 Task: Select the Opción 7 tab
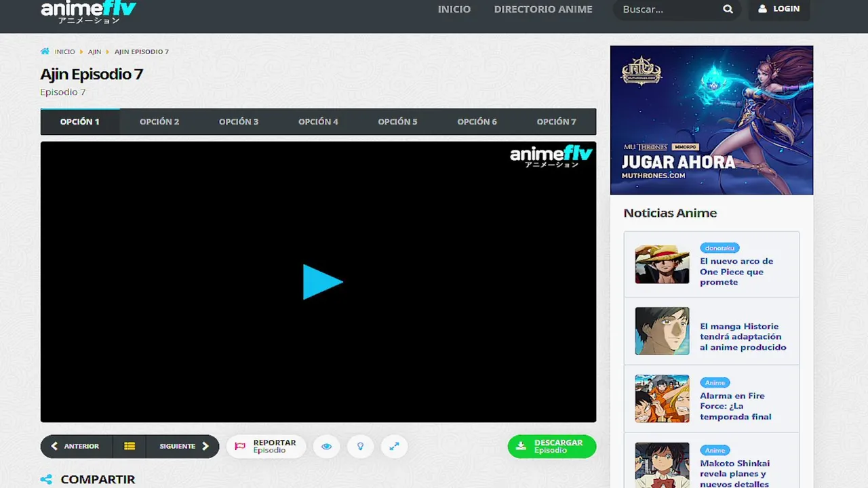click(x=556, y=122)
